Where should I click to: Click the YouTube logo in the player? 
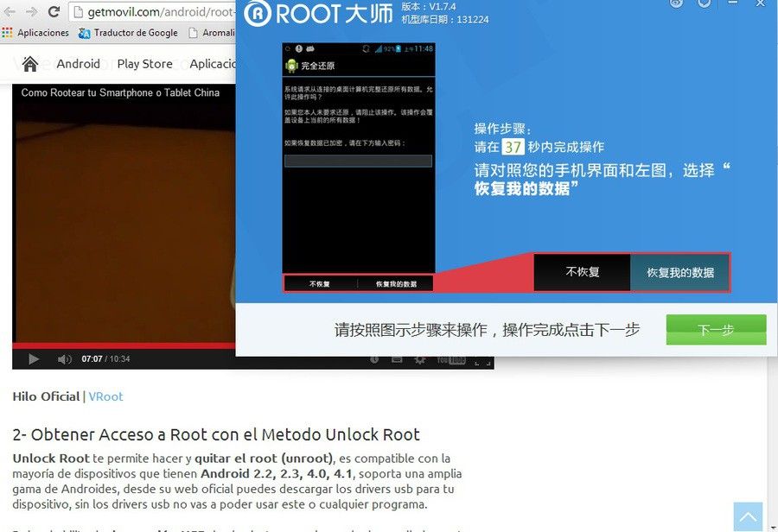pyautogui.click(x=451, y=360)
